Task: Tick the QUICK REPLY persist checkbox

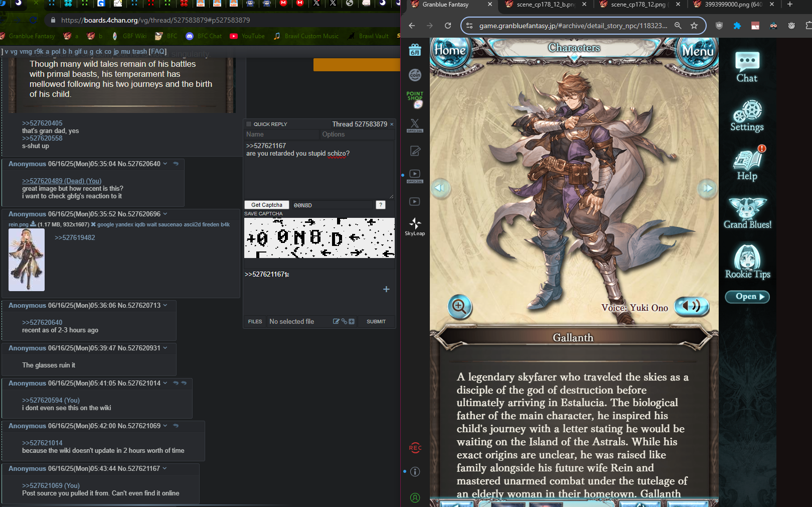Action: pyautogui.click(x=249, y=124)
